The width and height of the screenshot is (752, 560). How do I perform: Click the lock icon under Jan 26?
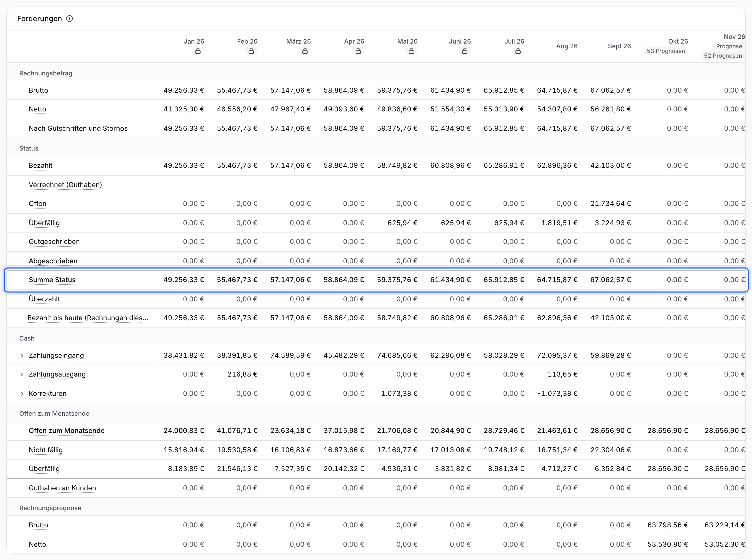[198, 51]
